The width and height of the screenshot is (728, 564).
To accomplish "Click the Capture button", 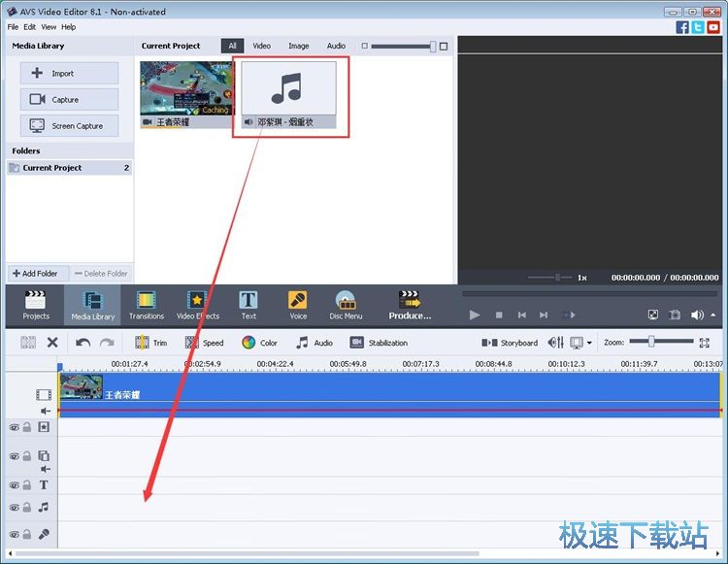I will coord(69,99).
